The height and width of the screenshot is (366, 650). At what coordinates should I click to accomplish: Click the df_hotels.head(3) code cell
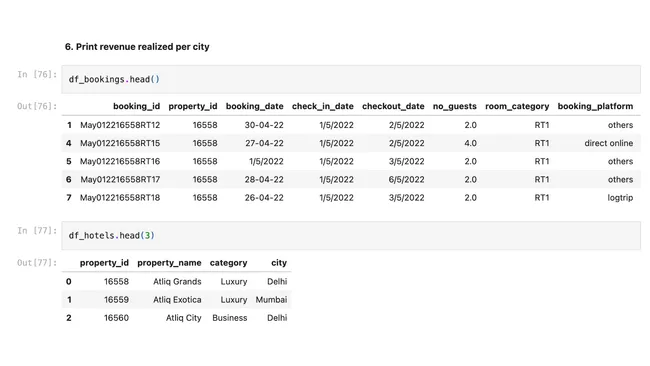tap(351, 235)
